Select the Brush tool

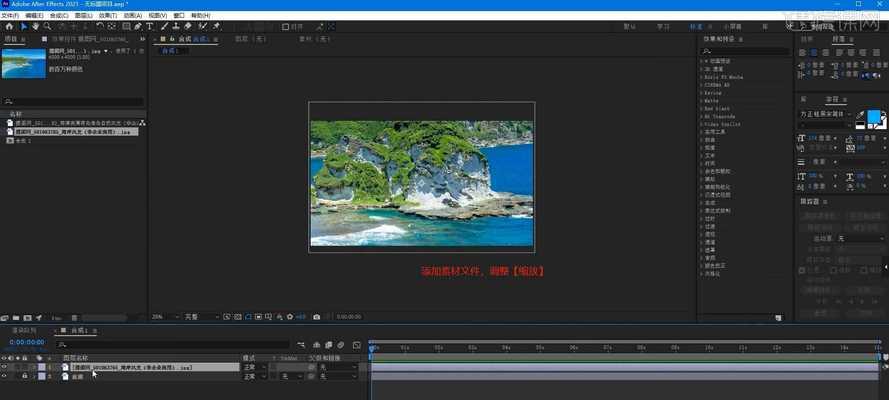click(x=164, y=26)
